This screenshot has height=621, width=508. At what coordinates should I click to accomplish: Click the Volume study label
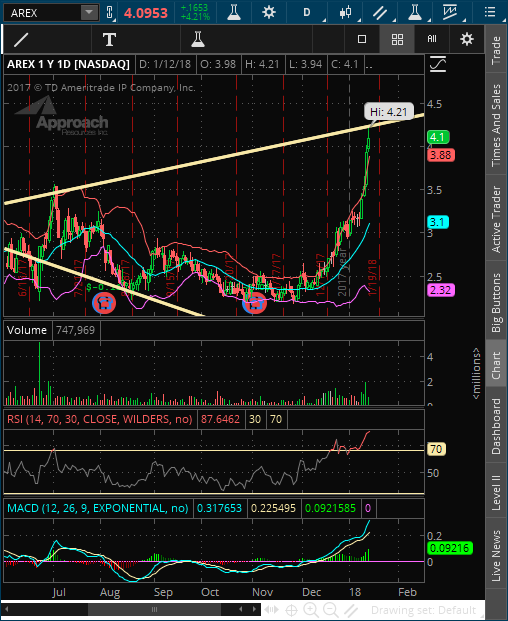tap(27, 330)
